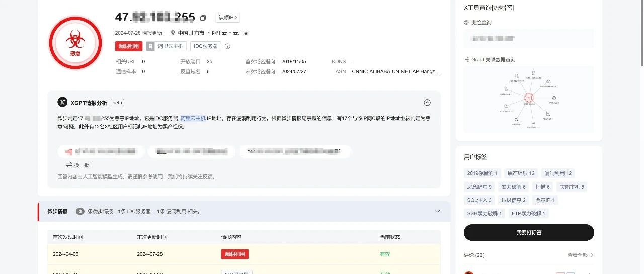Copy the IP address with the copy icon
The width and height of the screenshot is (644, 274).
(x=203, y=18)
